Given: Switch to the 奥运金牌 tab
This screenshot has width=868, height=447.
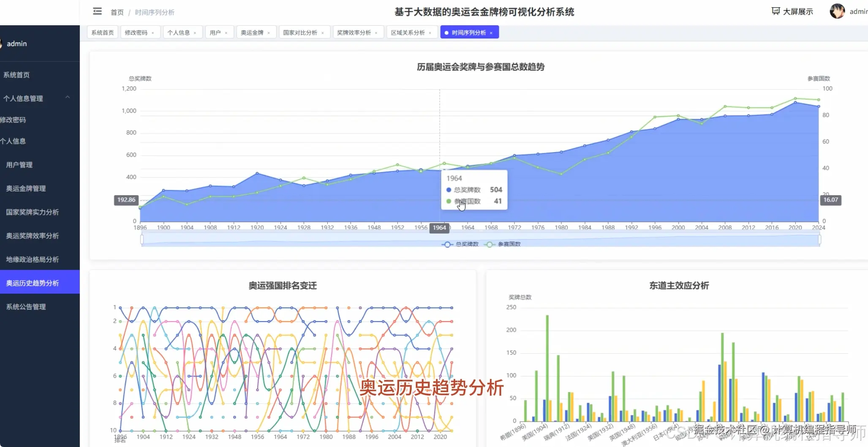Looking at the screenshot, I should 253,32.
